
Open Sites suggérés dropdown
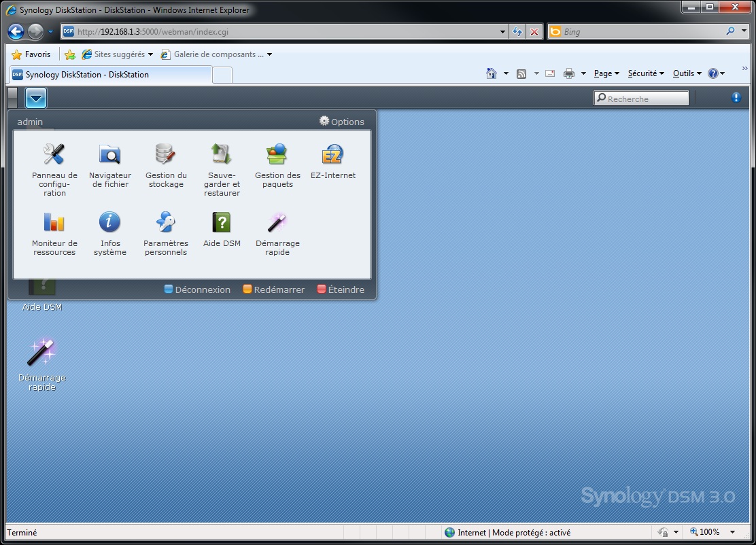[117, 54]
